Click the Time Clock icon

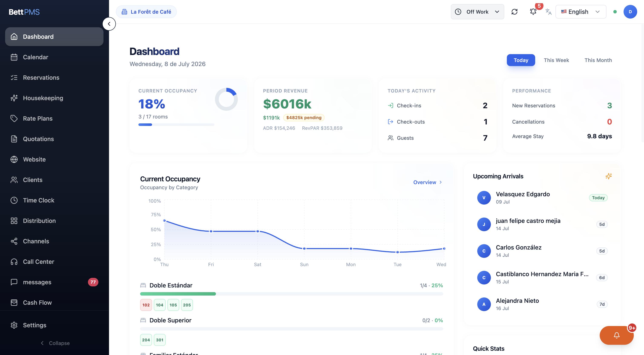14,200
